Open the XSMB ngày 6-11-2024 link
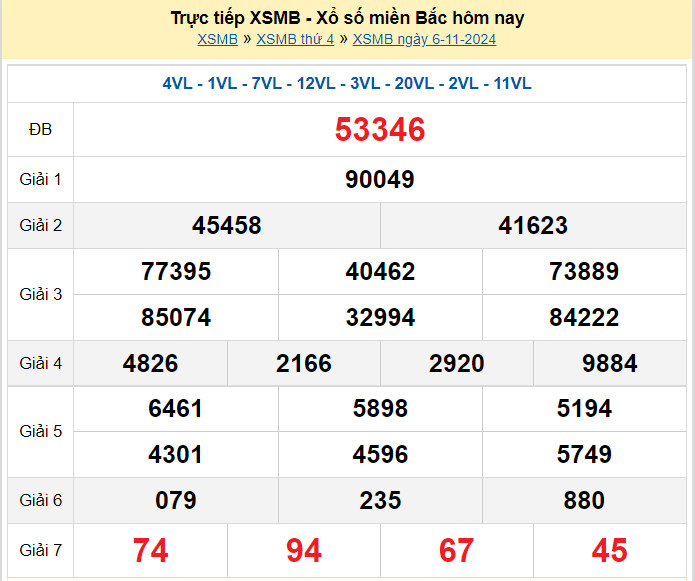This screenshot has width=695, height=581. (424, 39)
